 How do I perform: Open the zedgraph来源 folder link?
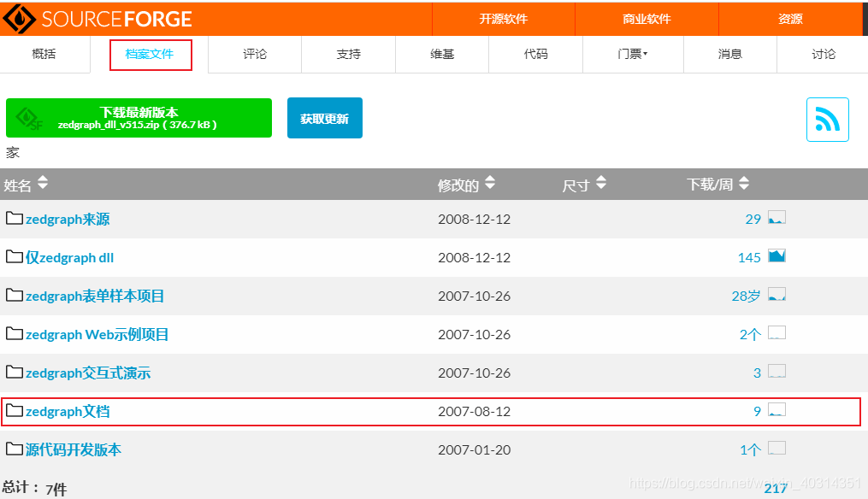pyautogui.click(x=68, y=219)
